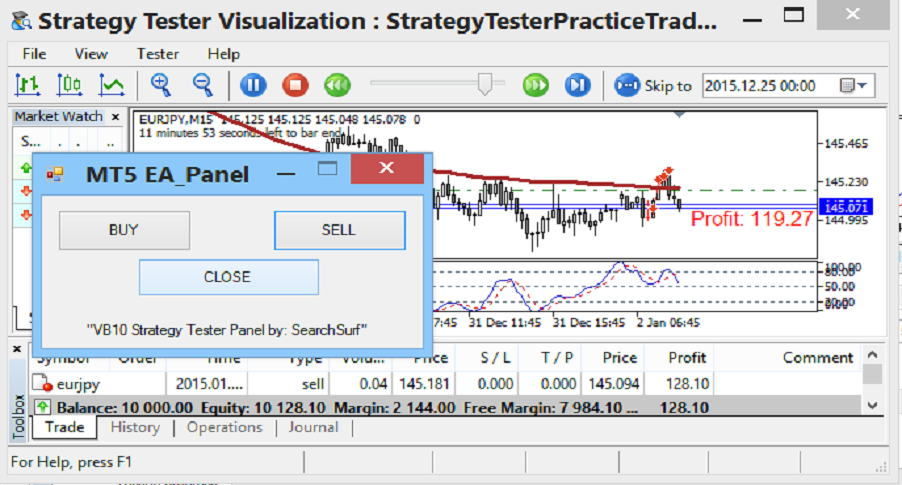Viewport: 902px width, 485px height.
Task: Click the green rewind slow-down button
Action: point(337,85)
